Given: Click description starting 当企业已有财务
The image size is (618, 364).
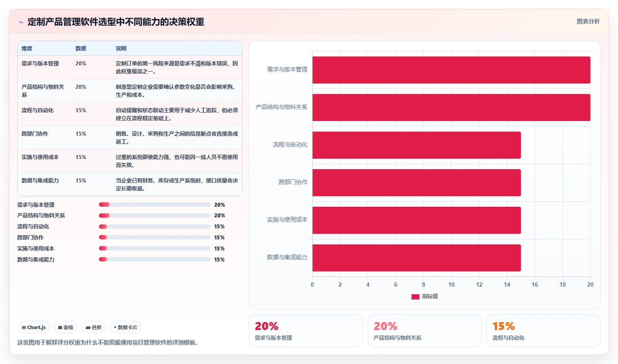Looking at the screenshot, I should 177,184.
